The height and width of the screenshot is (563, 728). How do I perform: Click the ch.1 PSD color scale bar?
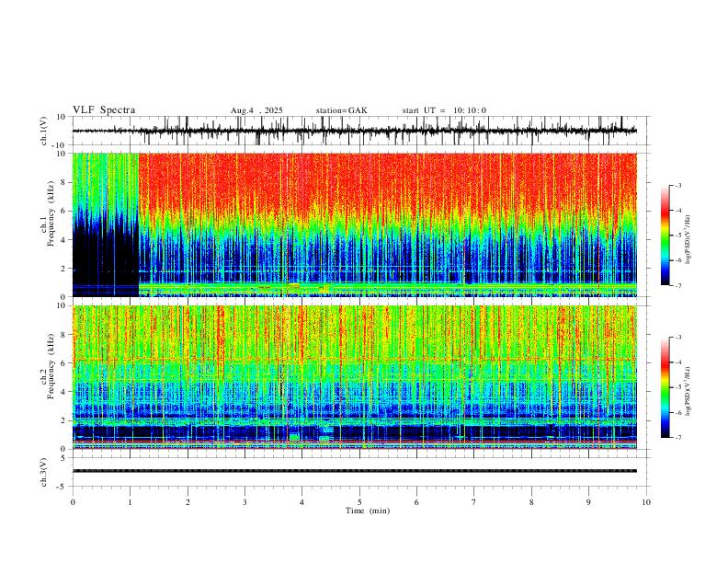coord(665,236)
